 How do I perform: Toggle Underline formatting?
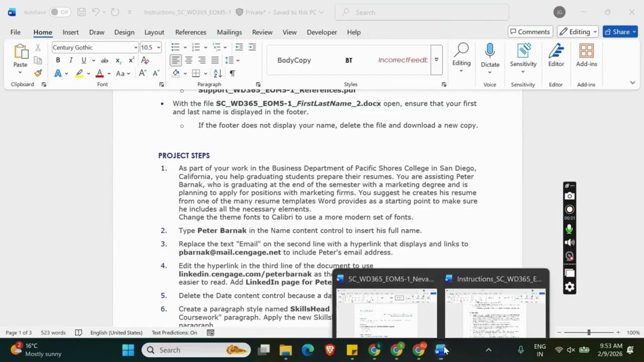coord(84,60)
